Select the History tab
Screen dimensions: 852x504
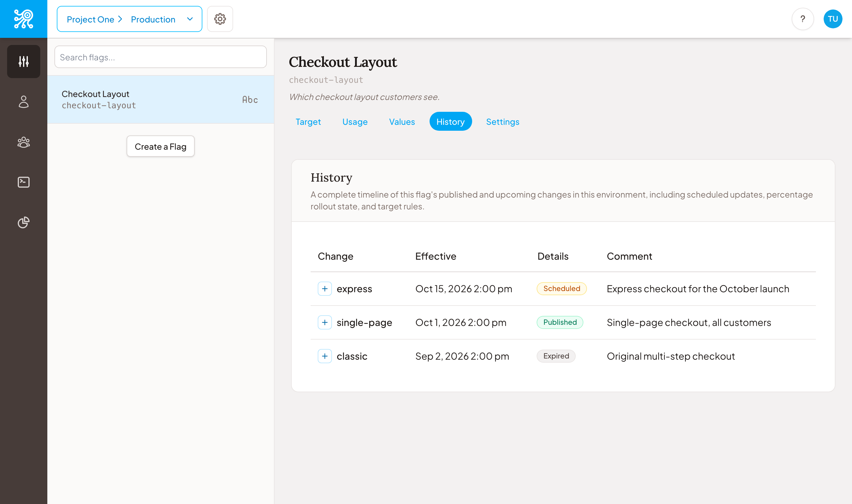[450, 122]
